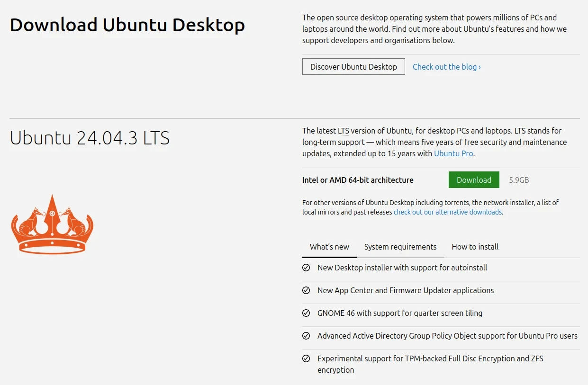Click checkmark icon beside Advanced Active Directory item

[306, 336]
